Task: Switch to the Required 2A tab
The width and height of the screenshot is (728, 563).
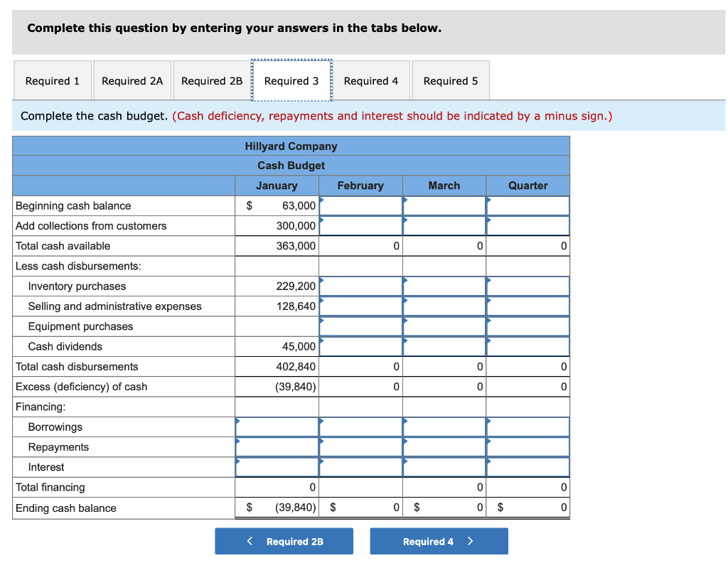Action: (x=132, y=80)
